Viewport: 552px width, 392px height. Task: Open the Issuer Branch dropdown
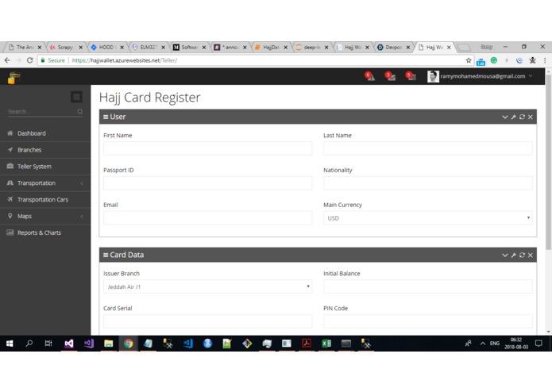pyautogui.click(x=208, y=286)
